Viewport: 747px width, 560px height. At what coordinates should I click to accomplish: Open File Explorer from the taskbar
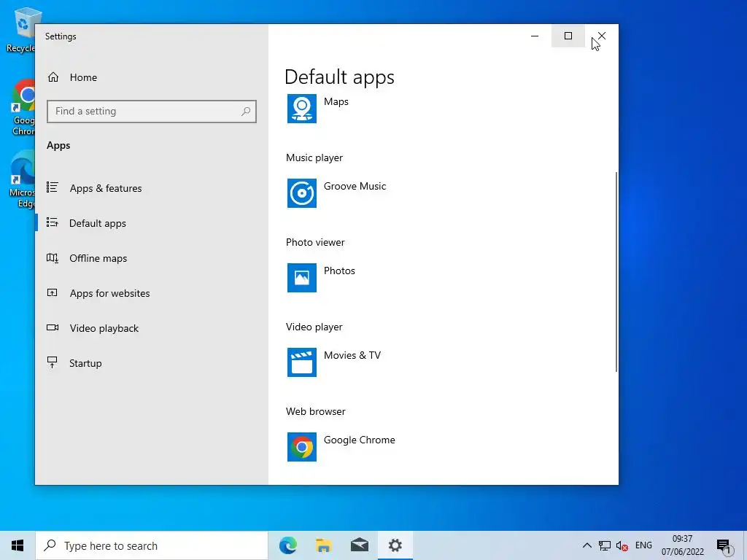pos(323,545)
